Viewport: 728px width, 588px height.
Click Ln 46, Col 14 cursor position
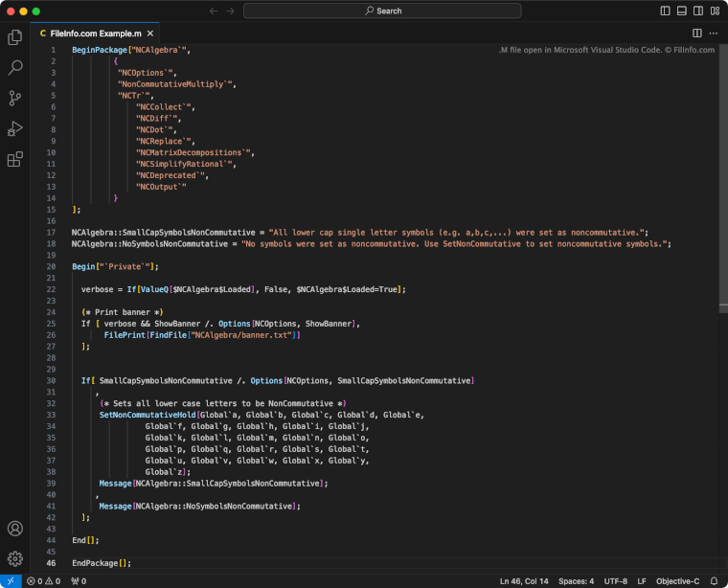pos(525,581)
